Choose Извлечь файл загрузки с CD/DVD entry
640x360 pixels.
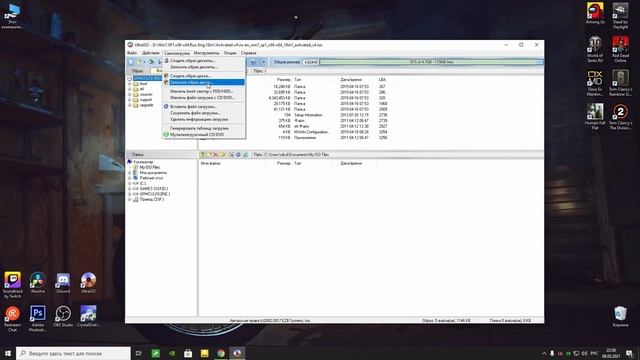204,98
